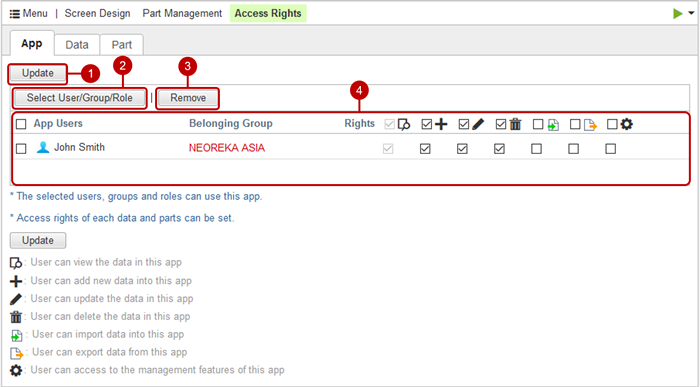Check the John Smith row selection checkbox
Screen dimensions: 700x387
click(x=21, y=148)
